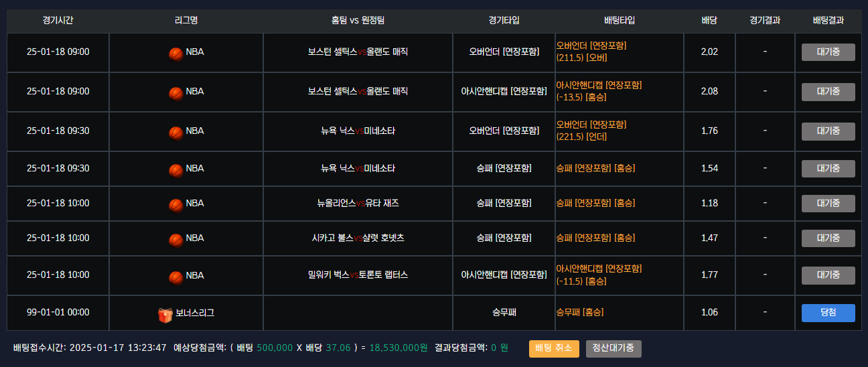This screenshot has width=868, height=367.
Task: Click 대기중 button for 뉴올리언스 vs 유타 재즈
Action: tap(828, 204)
